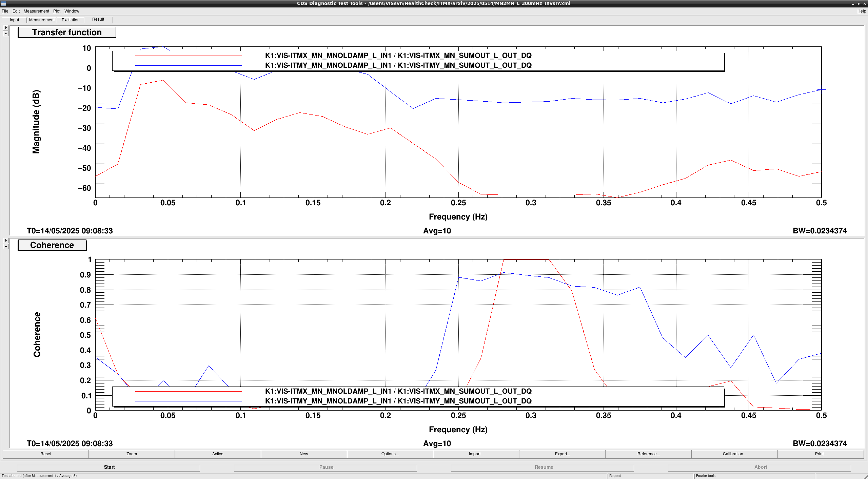
Task: Click ITMX legend entry in Transfer function plot
Action: [398, 56]
